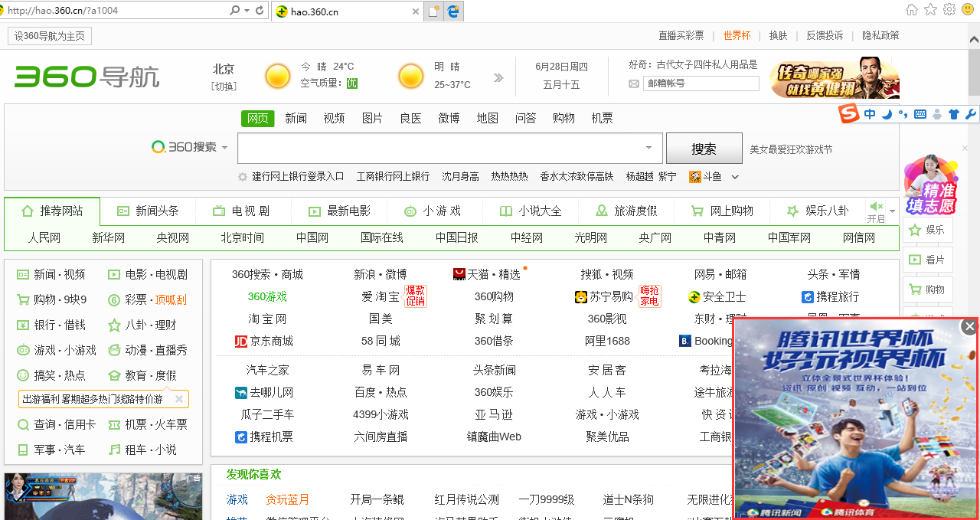Click the 携程旅行 logo icon

(808, 296)
